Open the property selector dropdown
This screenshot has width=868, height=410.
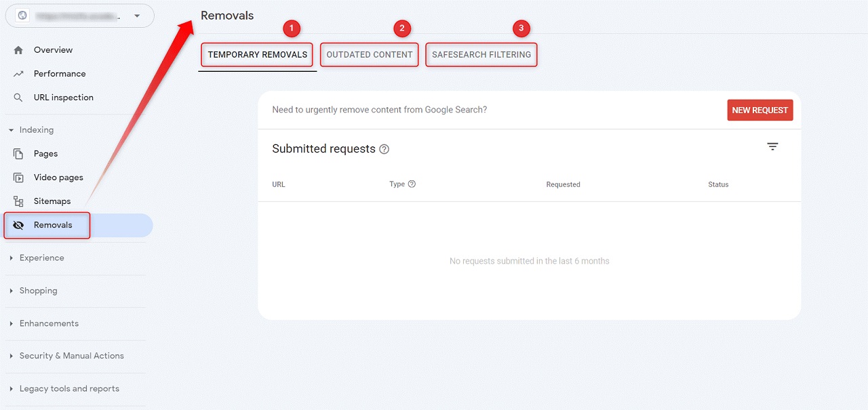click(x=138, y=16)
